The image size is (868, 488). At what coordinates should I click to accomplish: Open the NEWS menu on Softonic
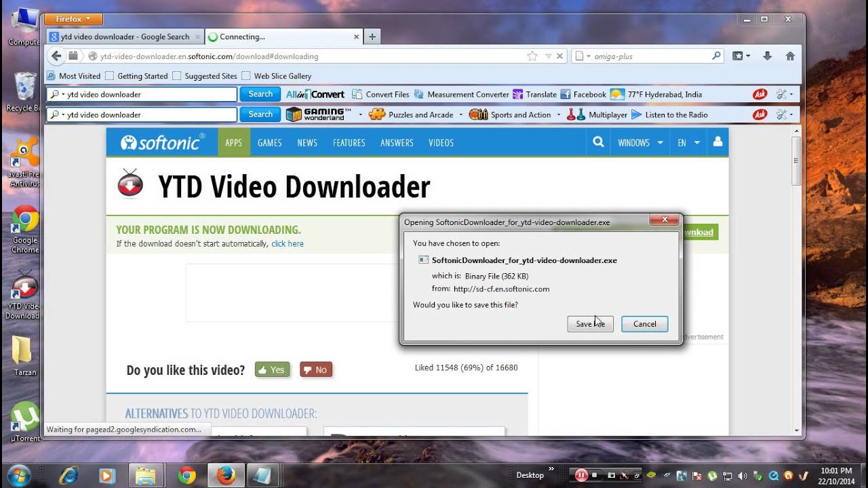pos(307,142)
